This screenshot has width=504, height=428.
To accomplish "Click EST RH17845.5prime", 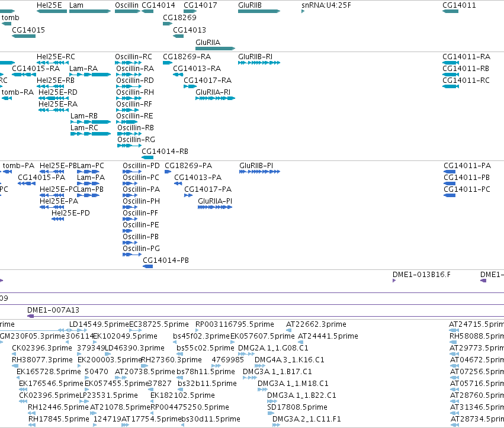I will pos(59,419).
